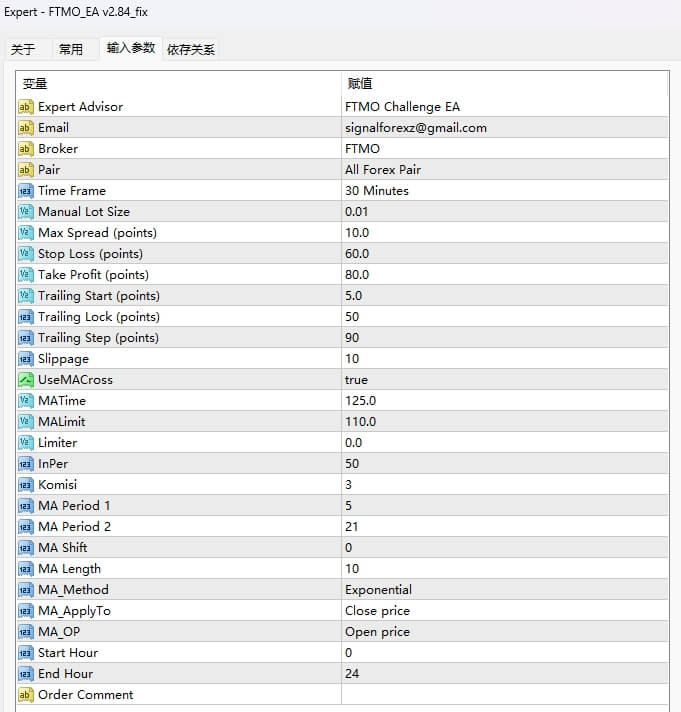Click the Limiter value '0.0'
The height and width of the screenshot is (712, 681).
pyautogui.click(x=353, y=442)
